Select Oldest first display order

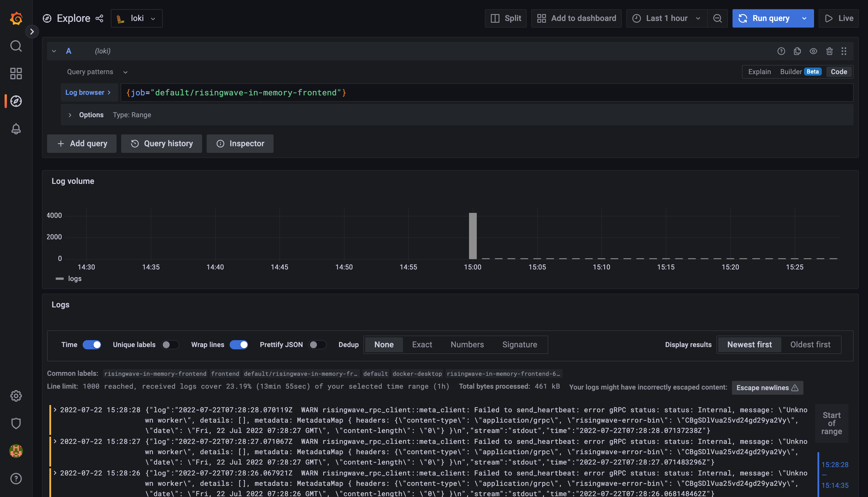810,345
